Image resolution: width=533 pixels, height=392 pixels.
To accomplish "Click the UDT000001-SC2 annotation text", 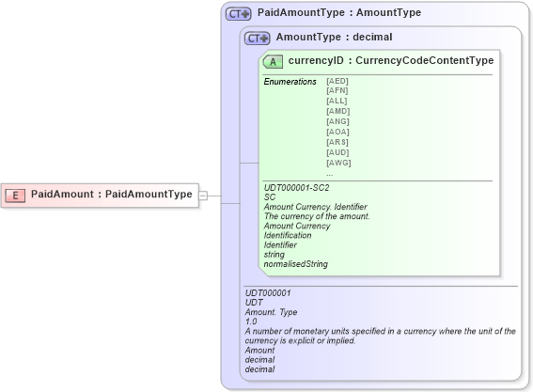I will point(296,188).
